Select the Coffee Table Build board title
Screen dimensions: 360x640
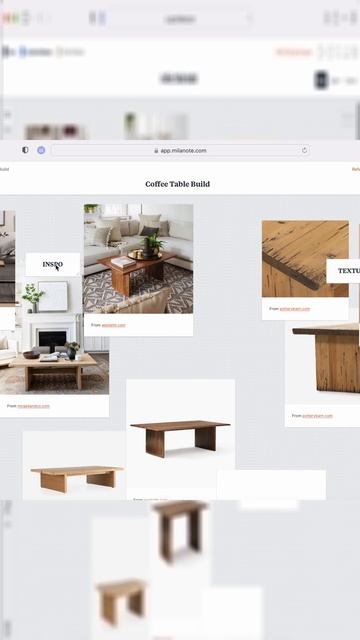(x=178, y=184)
